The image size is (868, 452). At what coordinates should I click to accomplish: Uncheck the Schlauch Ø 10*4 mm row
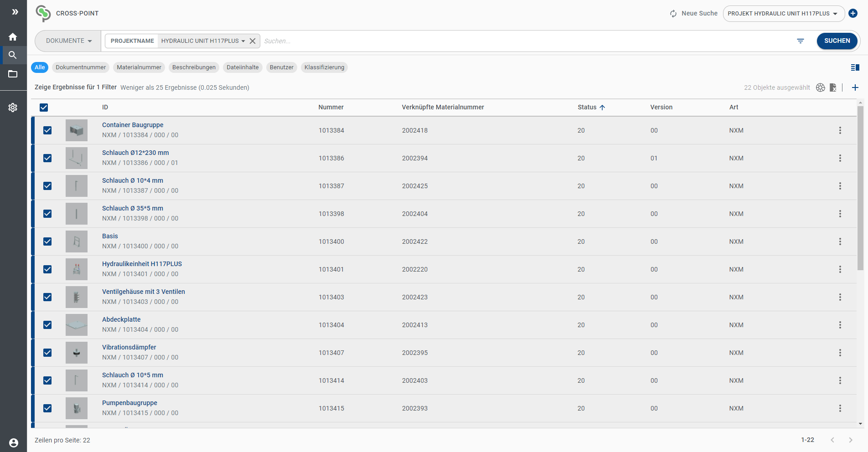tap(47, 186)
